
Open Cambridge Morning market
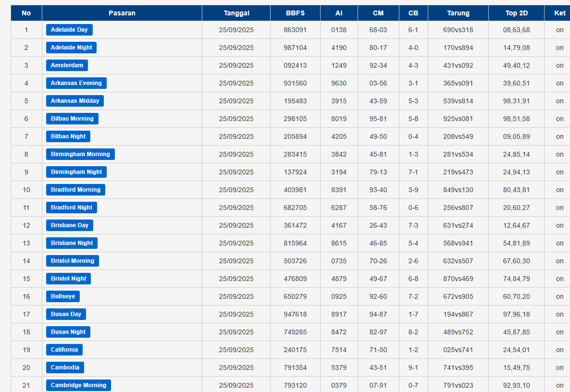78,385
